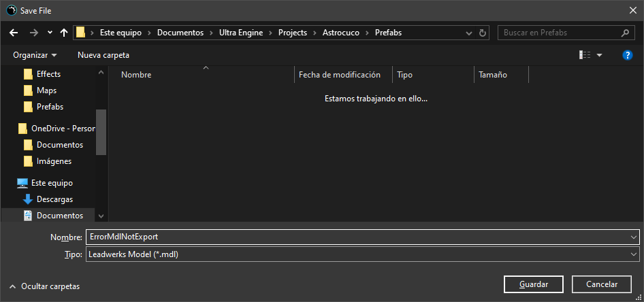Cancel the Save File dialog

tap(602, 284)
